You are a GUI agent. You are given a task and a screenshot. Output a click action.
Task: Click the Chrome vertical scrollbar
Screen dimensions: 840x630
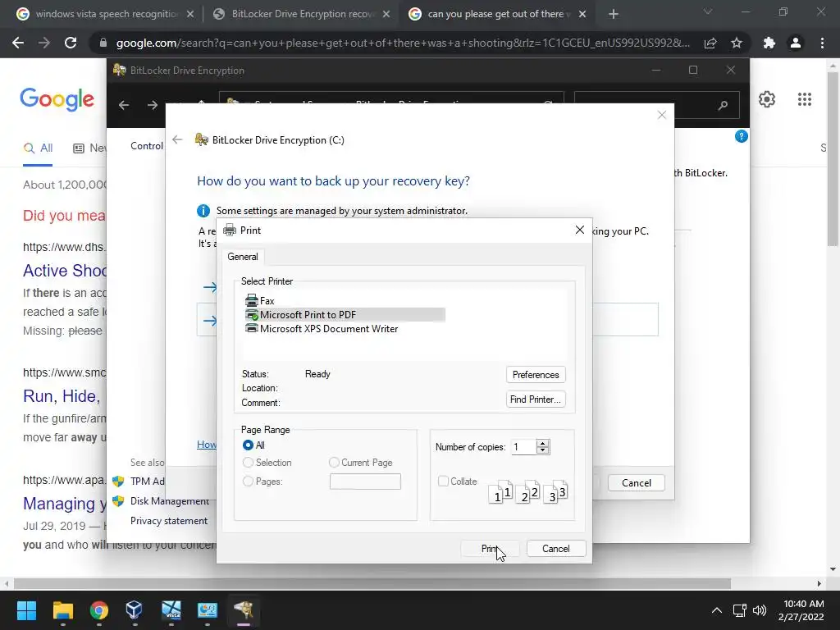click(833, 160)
